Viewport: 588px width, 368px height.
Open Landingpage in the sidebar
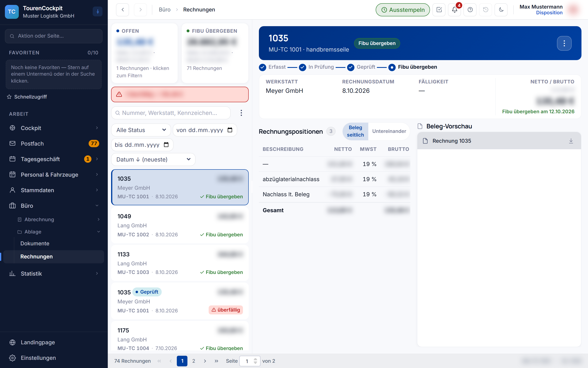point(54,342)
